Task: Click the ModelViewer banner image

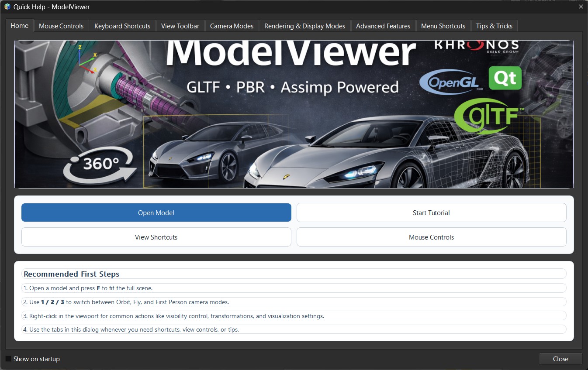Action: (294, 114)
